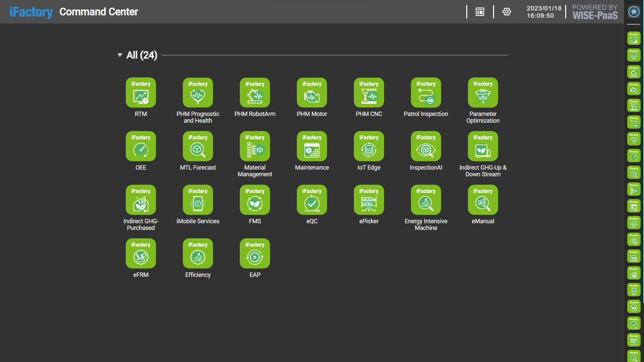Open iMobile Services phone shortcut in sidebar
Viewport: 644px width, 362px height.
click(x=634, y=290)
